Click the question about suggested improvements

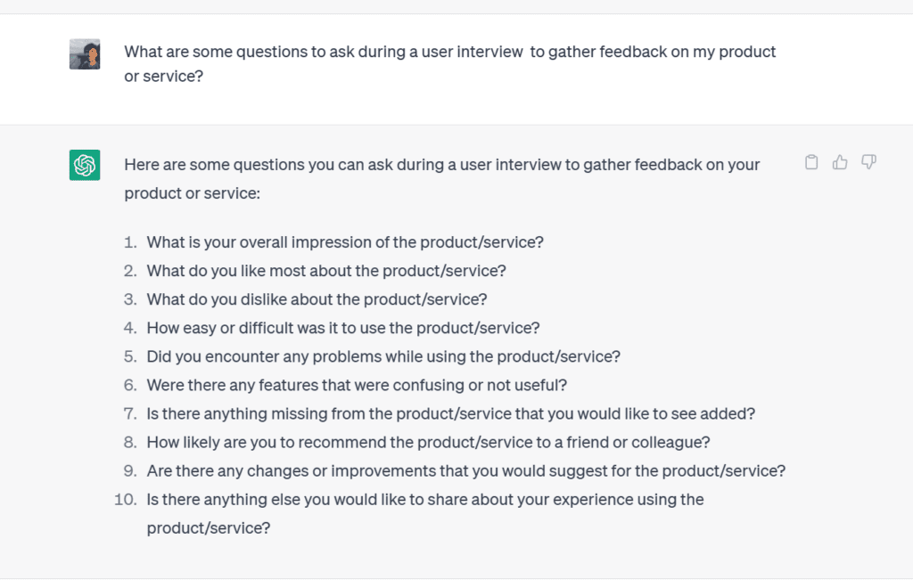coord(464,470)
